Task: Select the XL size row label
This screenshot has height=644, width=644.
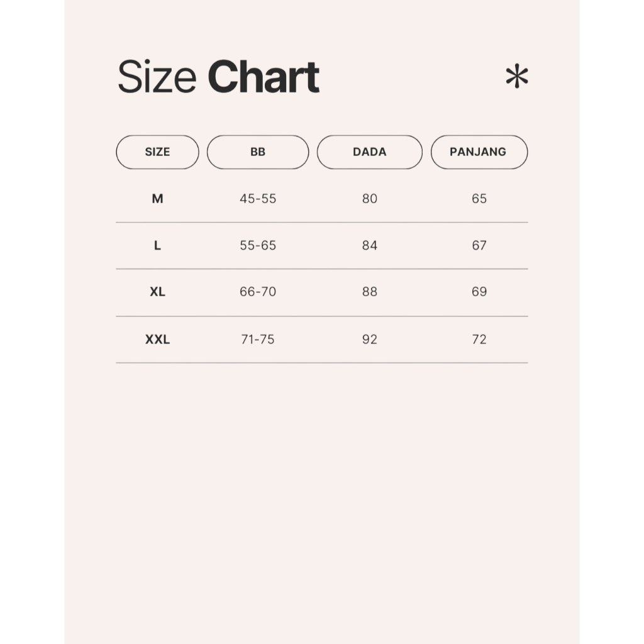Action: coord(157,292)
